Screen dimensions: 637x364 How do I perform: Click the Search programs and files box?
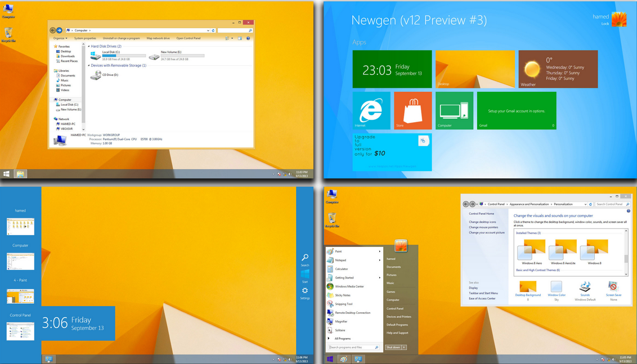pos(353,347)
